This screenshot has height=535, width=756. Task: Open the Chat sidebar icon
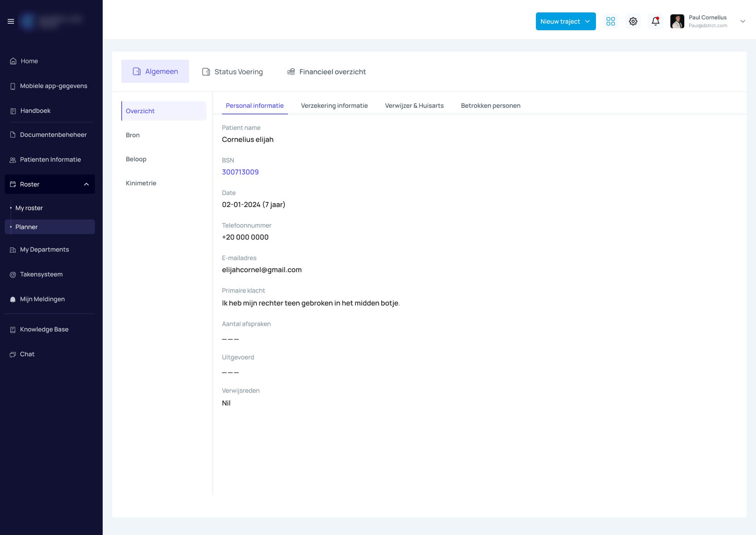tap(13, 354)
